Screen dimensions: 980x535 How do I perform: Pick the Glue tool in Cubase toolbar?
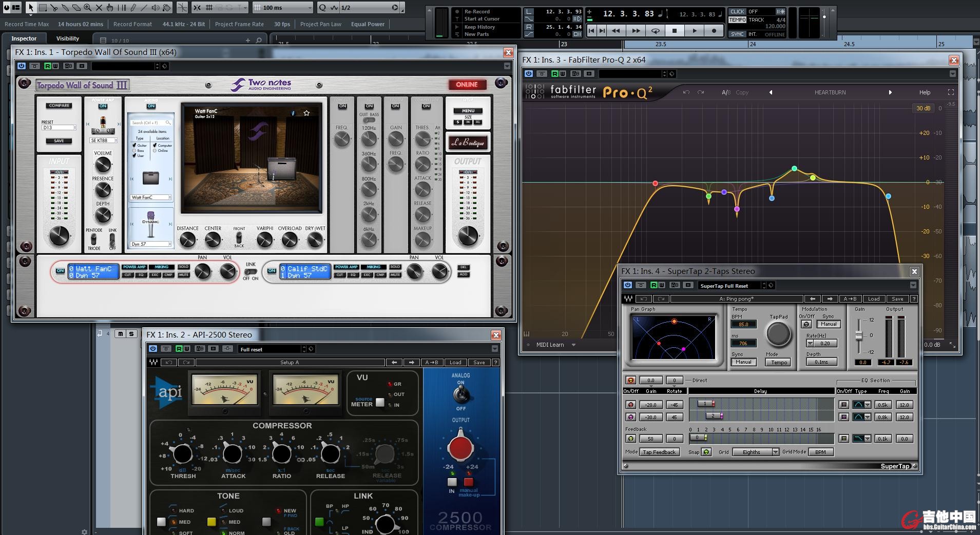[x=65, y=7]
